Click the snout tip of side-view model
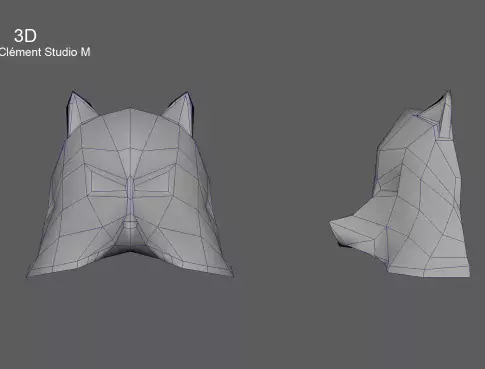 (332, 223)
